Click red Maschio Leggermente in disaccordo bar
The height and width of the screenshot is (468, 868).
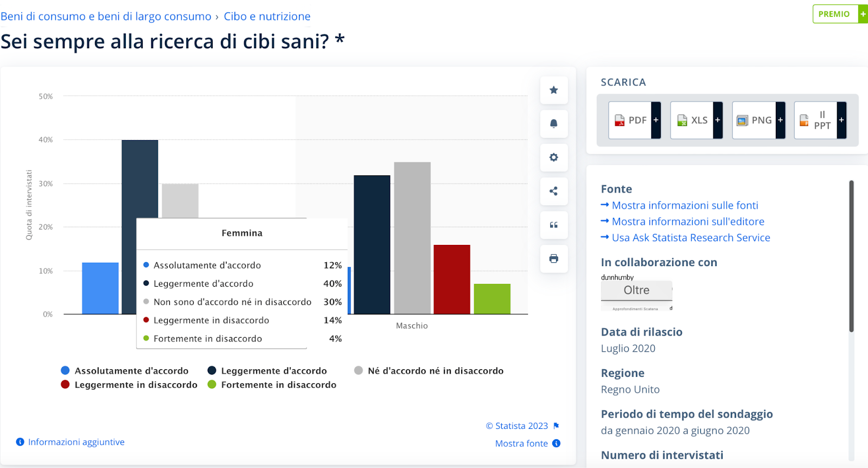click(452, 280)
